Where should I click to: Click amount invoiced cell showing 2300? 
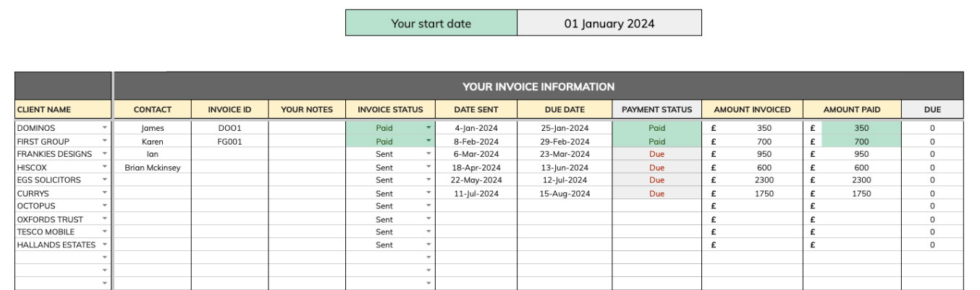point(752,180)
